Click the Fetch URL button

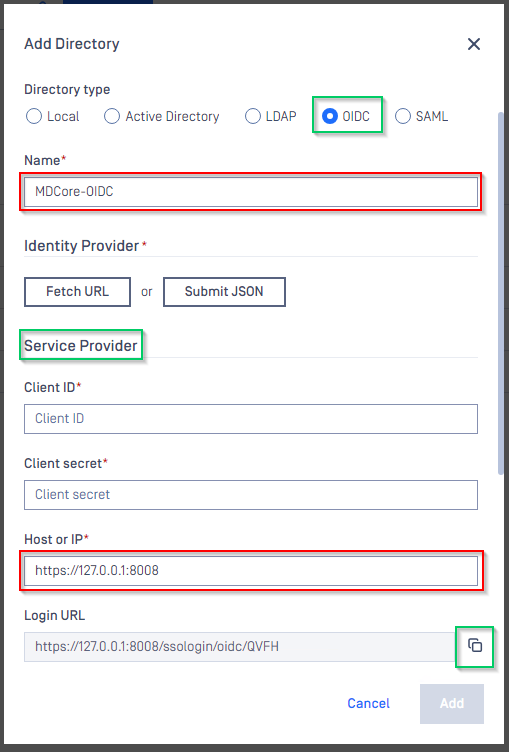click(x=77, y=292)
